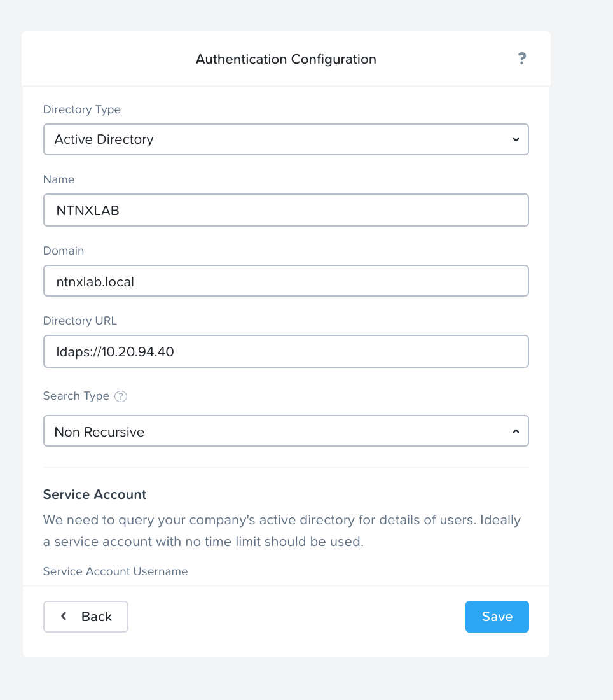Open the Active Directory type dropdown
Viewport: 613px width, 700px height.
tap(286, 139)
